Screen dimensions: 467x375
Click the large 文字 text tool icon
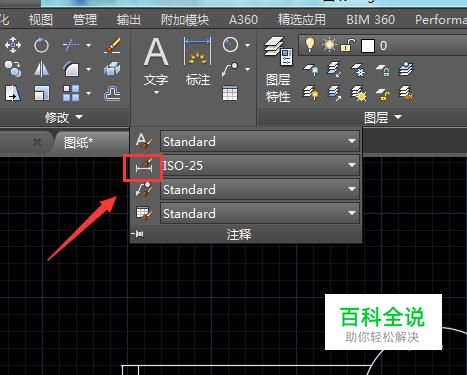pos(156,52)
